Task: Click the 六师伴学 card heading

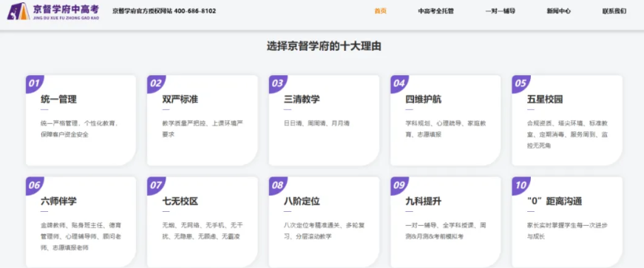Action: [x=58, y=202]
